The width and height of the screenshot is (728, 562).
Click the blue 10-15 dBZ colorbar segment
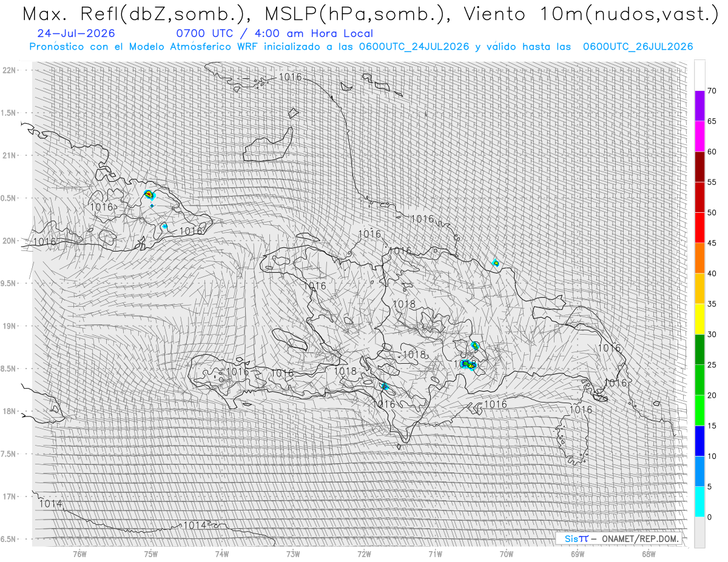coord(699,441)
